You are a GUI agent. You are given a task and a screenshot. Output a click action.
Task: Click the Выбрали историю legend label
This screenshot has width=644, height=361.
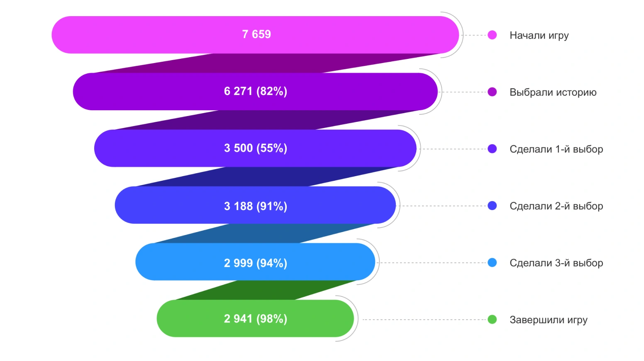(553, 92)
